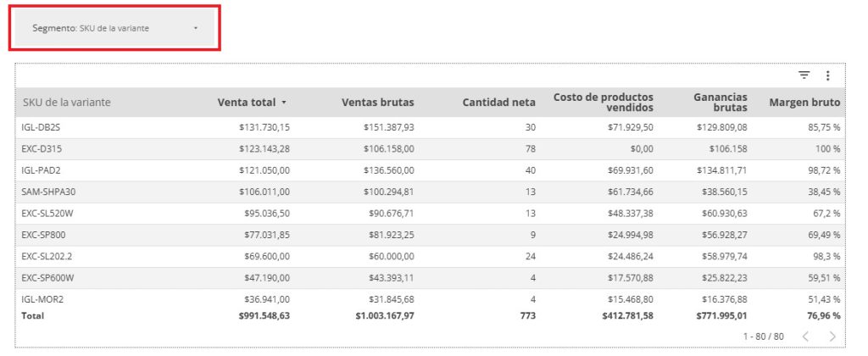Click the $131.730,15 venta total value
The height and width of the screenshot is (356, 868).
coord(264,127)
